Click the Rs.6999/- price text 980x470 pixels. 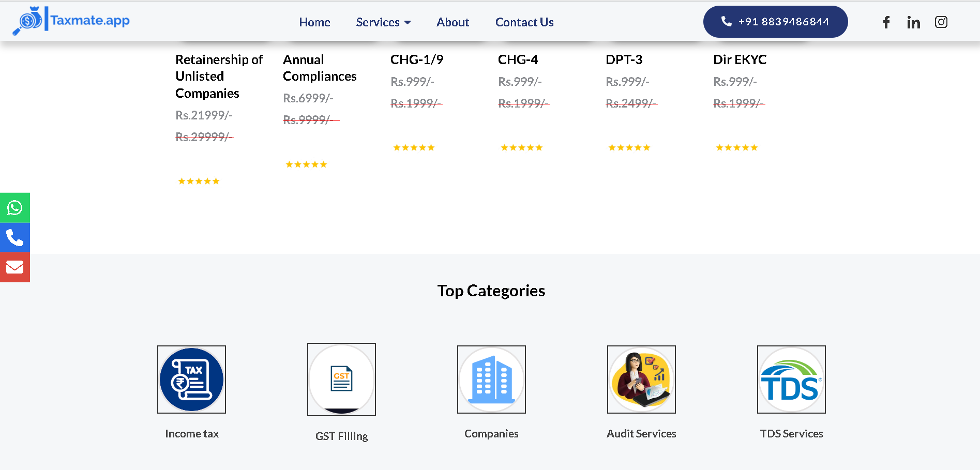308,98
